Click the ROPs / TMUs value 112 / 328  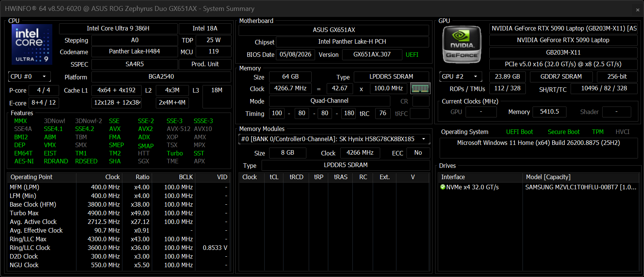(x=507, y=88)
